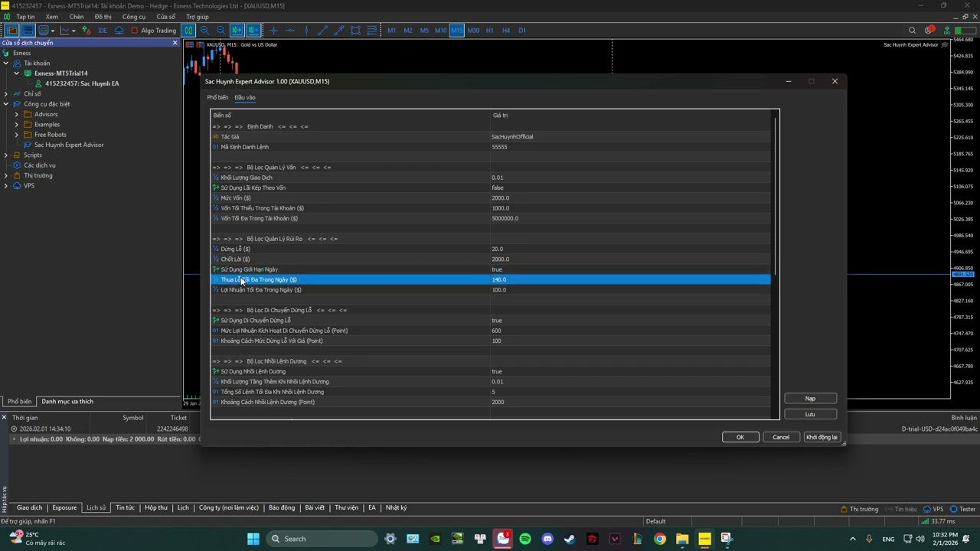Open the Tester button in status bar
This screenshot has height=551, width=980.
pos(963,509)
